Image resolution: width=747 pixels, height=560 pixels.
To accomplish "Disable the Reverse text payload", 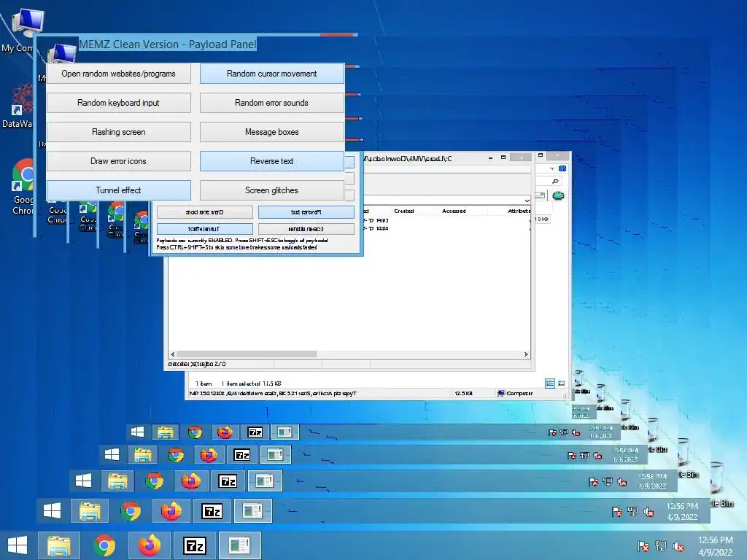I will click(x=271, y=161).
